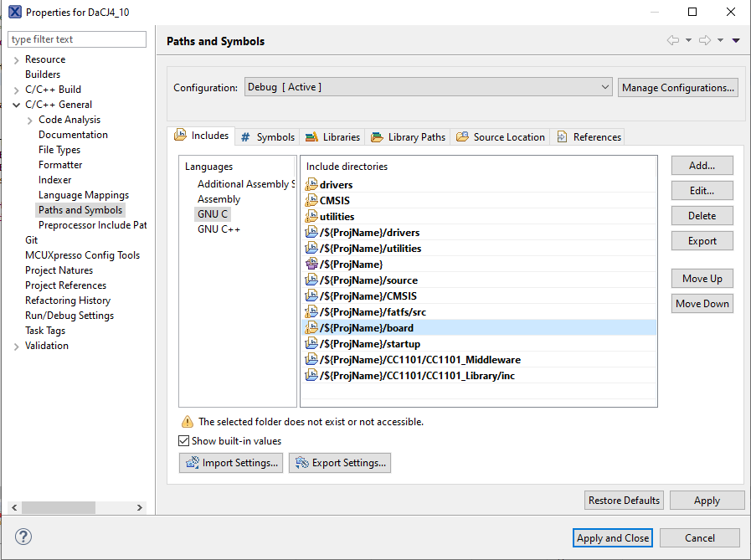
Task: Click the Cancel button
Action: (700, 538)
